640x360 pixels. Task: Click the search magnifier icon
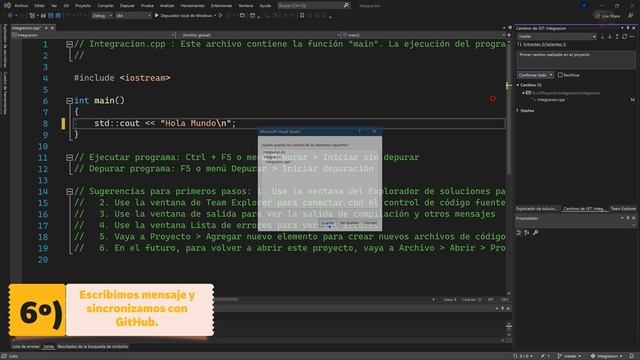click(x=346, y=6)
